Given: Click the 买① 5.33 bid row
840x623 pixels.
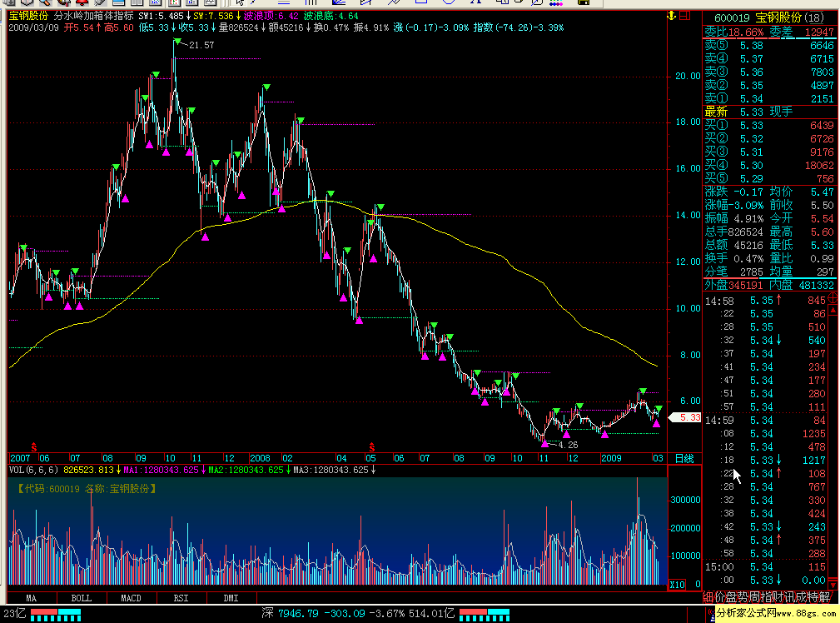Looking at the screenshot, I should click(769, 126).
